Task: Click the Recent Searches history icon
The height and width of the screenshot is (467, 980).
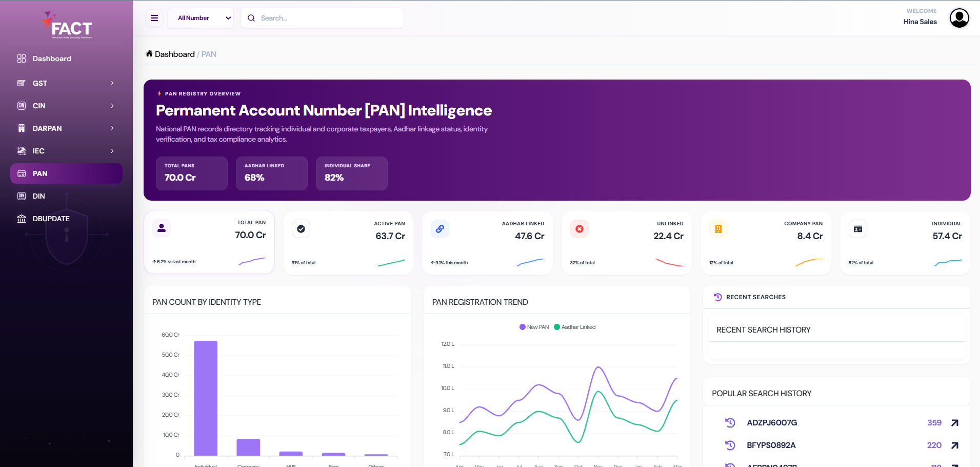Action: (718, 297)
